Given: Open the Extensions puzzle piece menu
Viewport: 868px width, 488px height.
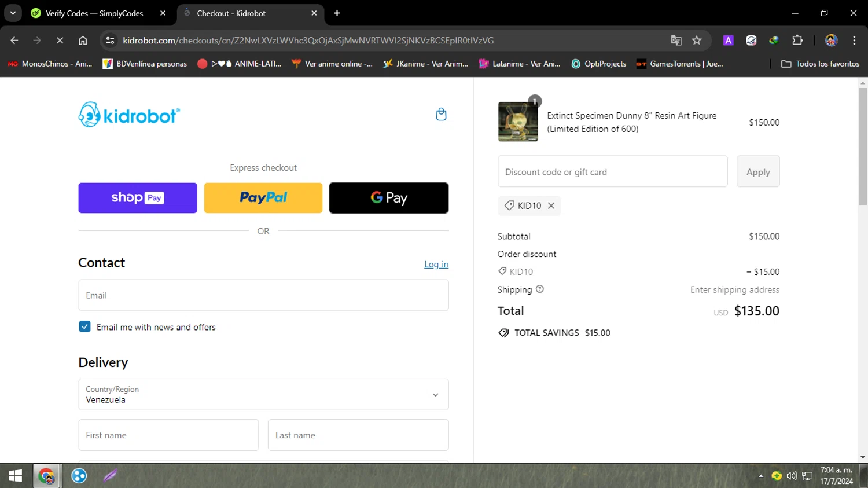Looking at the screenshot, I should point(797,41).
